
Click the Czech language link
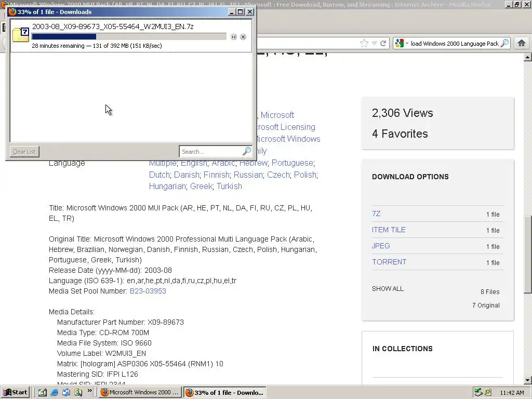coord(278,175)
